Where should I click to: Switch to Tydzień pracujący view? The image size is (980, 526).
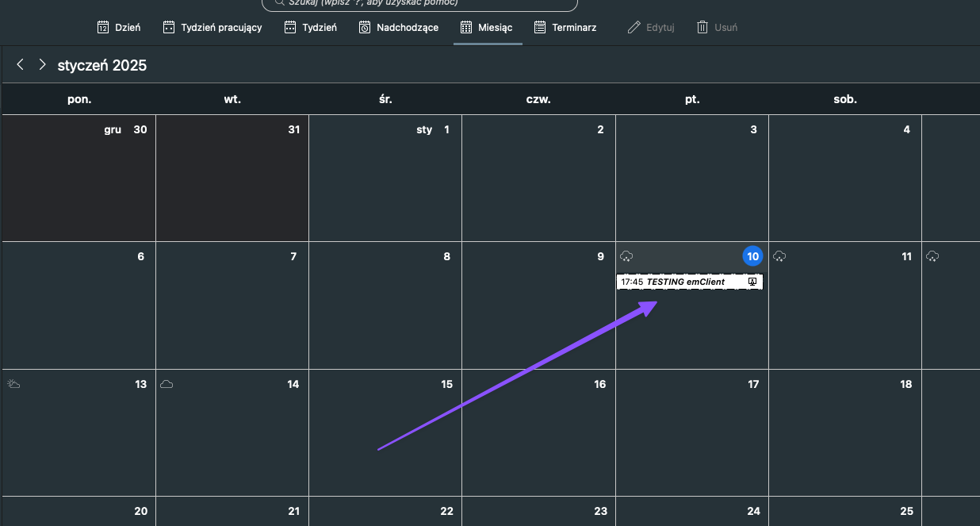[x=212, y=28]
